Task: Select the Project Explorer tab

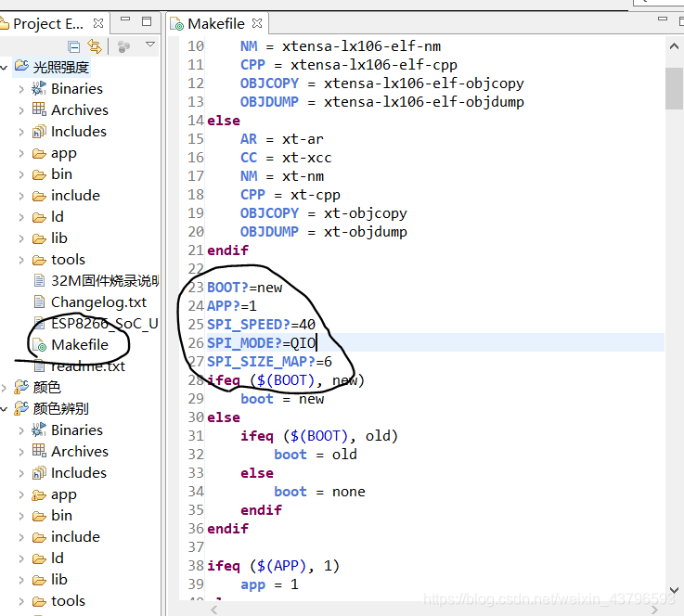Action: (48, 23)
